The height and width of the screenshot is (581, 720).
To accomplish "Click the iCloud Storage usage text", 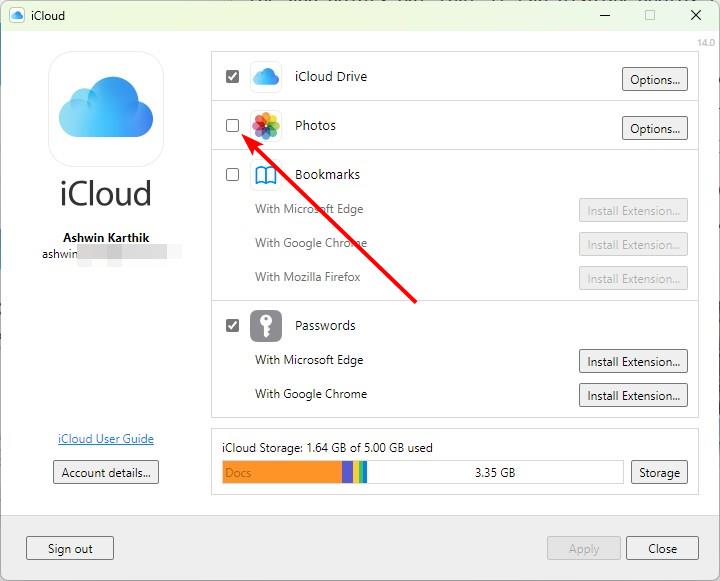I will point(327,447).
